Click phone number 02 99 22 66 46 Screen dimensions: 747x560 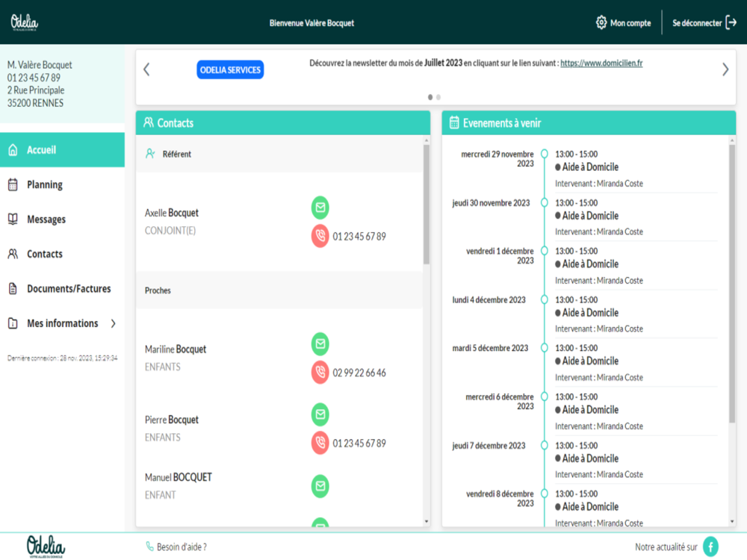click(x=359, y=373)
